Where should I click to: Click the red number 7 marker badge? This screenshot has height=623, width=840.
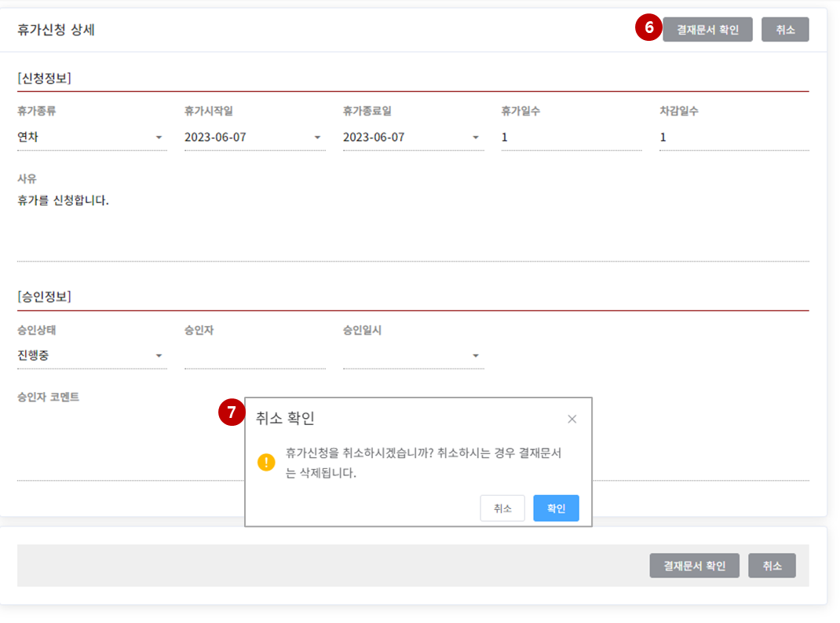tap(231, 412)
